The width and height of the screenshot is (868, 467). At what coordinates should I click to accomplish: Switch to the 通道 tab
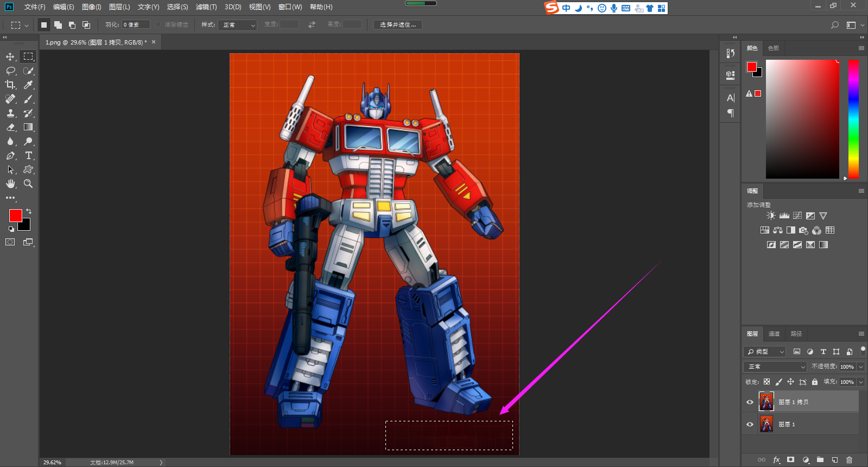click(x=774, y=333)
